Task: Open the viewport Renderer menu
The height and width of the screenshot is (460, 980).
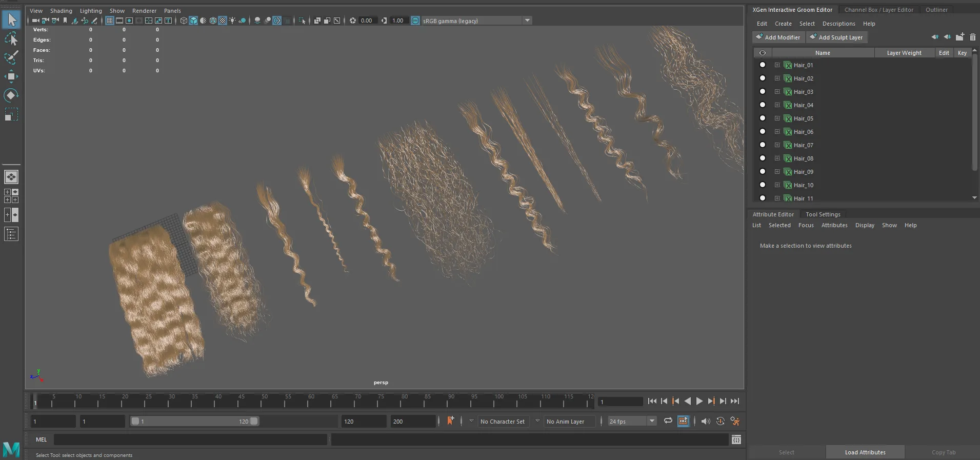Action: [x=144, y=11]
